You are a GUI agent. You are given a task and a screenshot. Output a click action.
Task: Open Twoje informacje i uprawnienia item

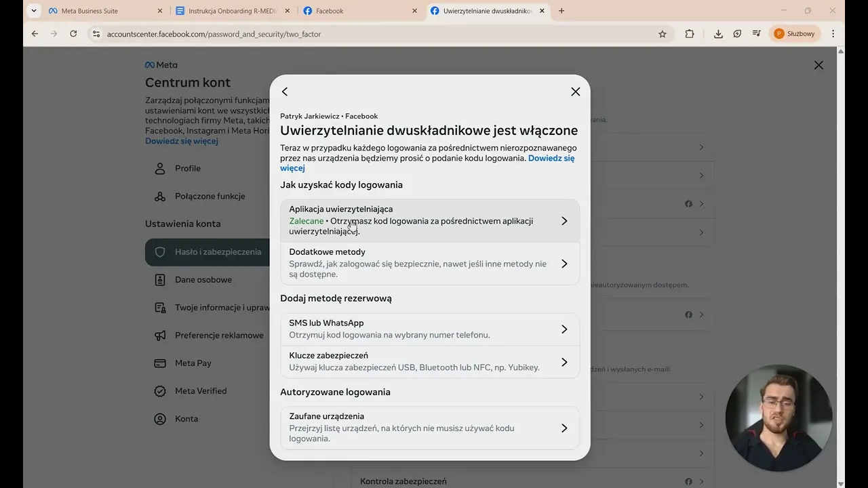[x=208, y=307]
